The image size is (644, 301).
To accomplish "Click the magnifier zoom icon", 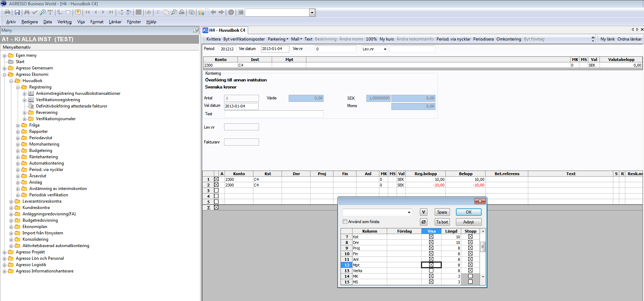I will click(x=42, y=12).
